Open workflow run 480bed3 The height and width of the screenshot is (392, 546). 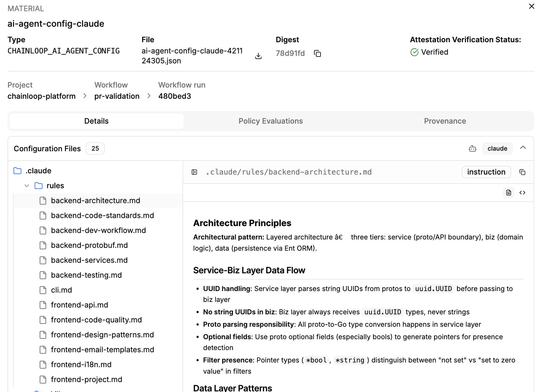(x=175, y=96)
